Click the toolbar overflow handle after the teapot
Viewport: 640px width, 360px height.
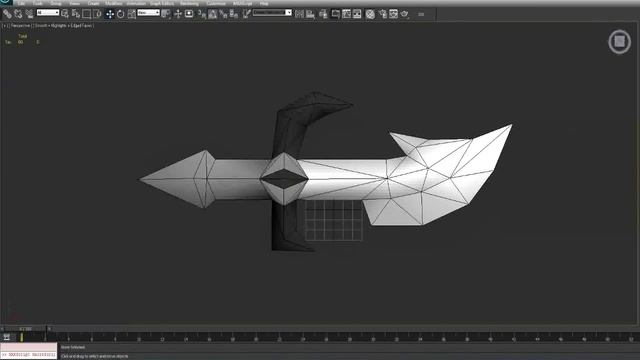point(421,14)
